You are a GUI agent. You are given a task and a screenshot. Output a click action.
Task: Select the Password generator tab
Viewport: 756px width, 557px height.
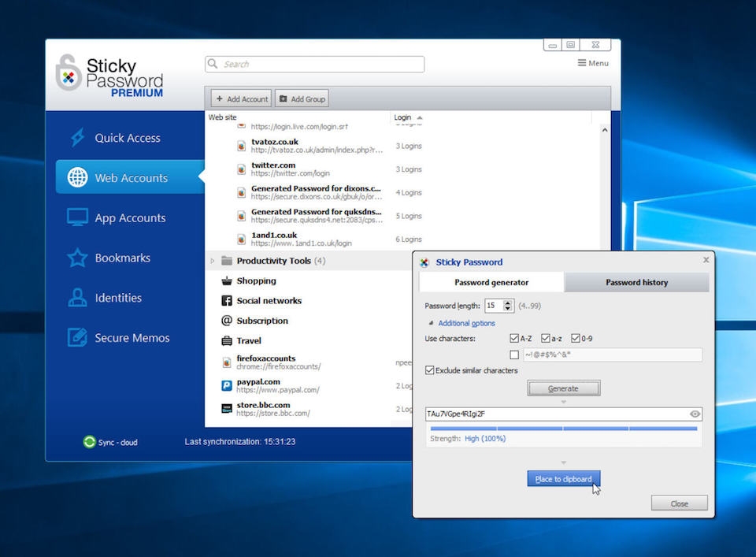click(491, 282)
